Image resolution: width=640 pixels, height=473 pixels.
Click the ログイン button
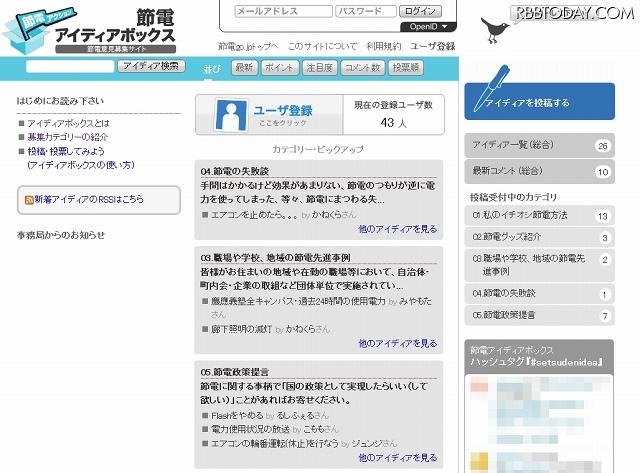[420, 11]
